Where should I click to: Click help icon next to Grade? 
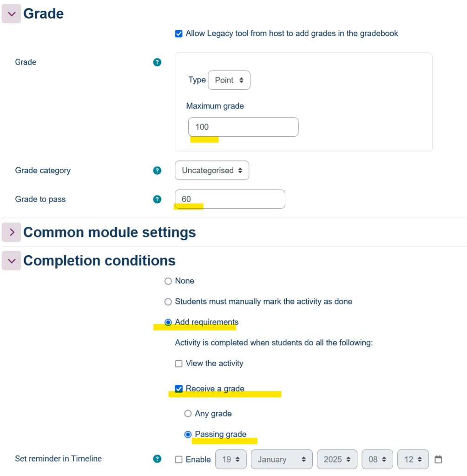point(157,62)
